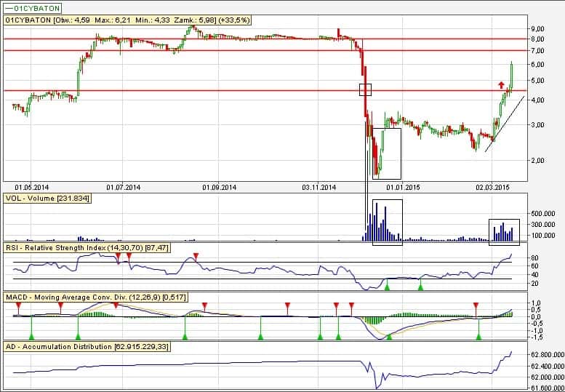Select the AD - Accumulation Distribution label

87,348
